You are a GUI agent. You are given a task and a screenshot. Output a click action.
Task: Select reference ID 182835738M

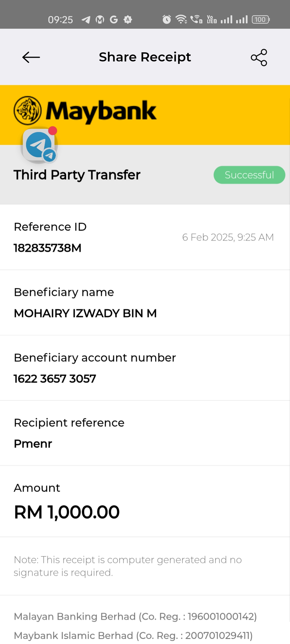(x=48, y=248)
